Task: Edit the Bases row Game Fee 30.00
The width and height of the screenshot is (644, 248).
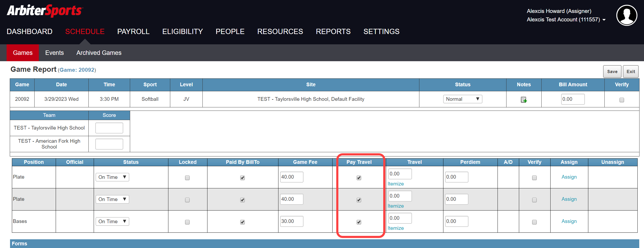Action: pos(292,221)
